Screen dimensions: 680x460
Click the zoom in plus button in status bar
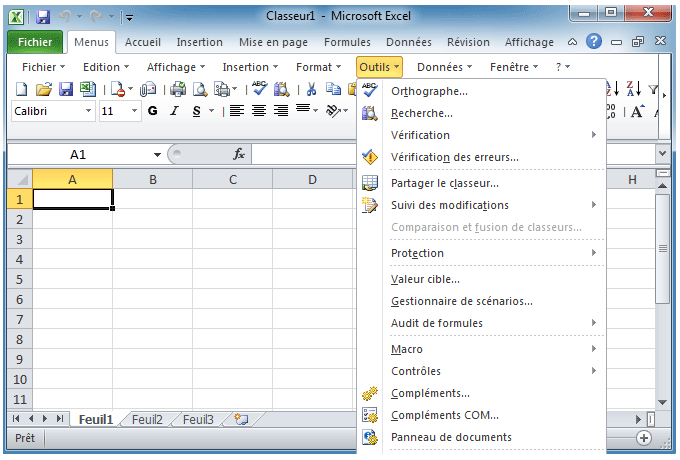point(644,438)
